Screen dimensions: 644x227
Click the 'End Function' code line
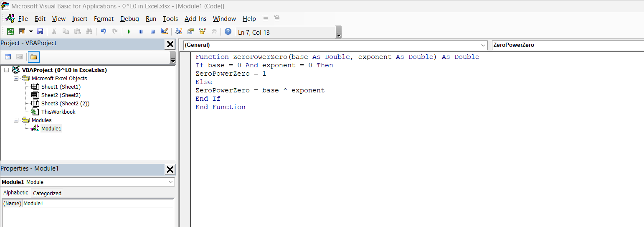pyautogui.click(x=220, y=107)
